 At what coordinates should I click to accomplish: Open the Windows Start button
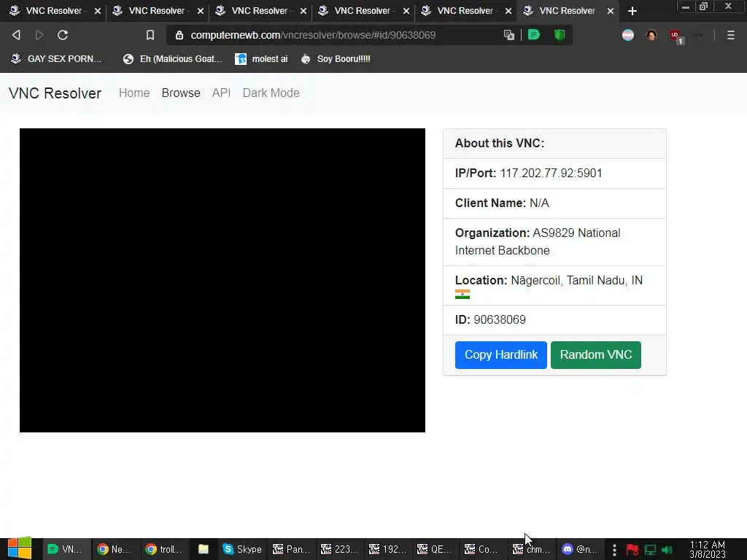click(20, 548)
